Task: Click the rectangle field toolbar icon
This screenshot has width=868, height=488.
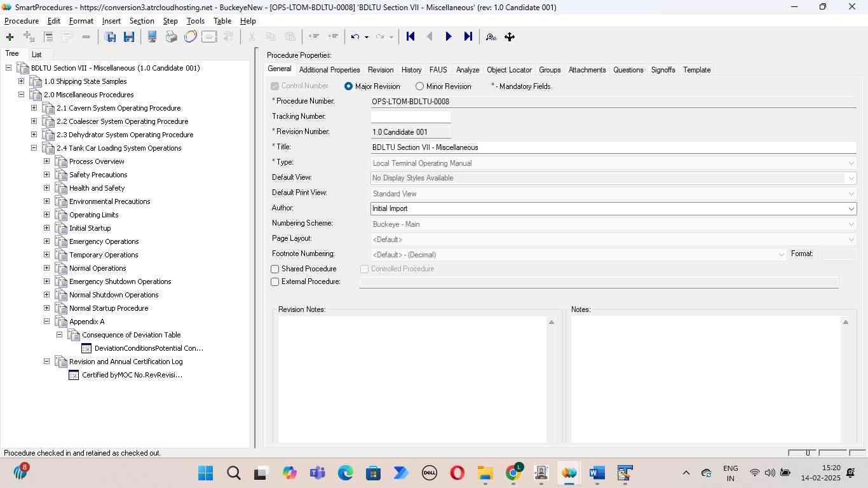Action: pos(209,37)
